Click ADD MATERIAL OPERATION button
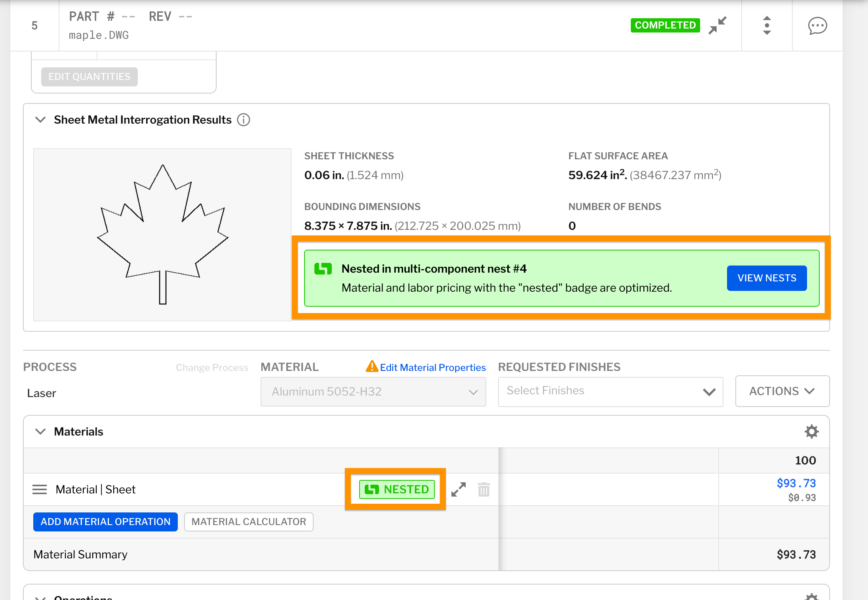 click(x=105, y=522)
